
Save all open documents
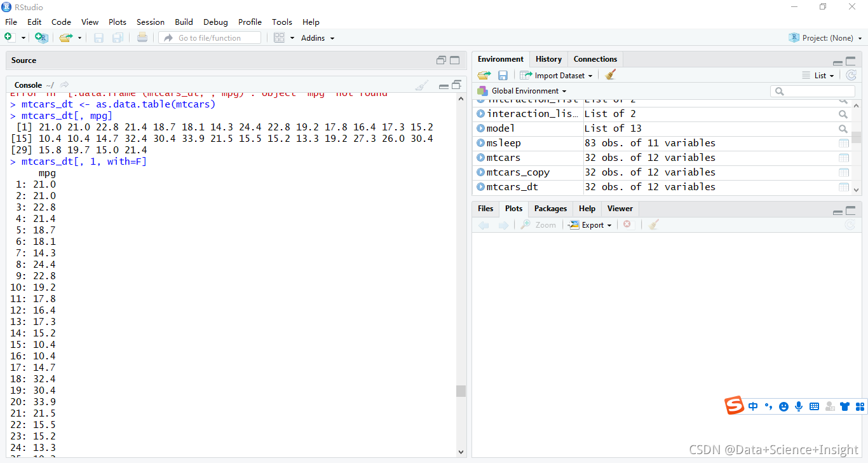point(117,38)
